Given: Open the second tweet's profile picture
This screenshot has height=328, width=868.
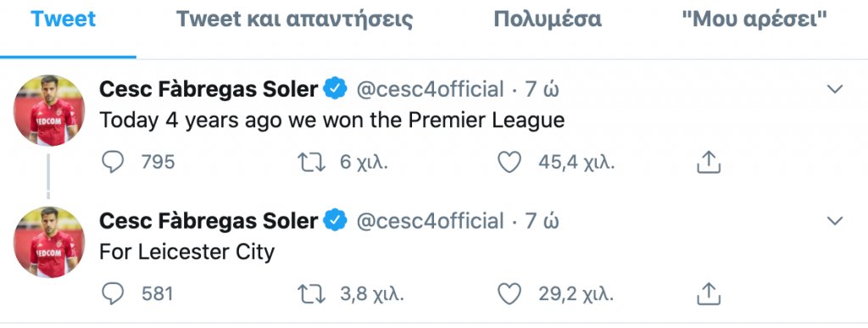Looking at the screenshot, I should coord(49,242).
